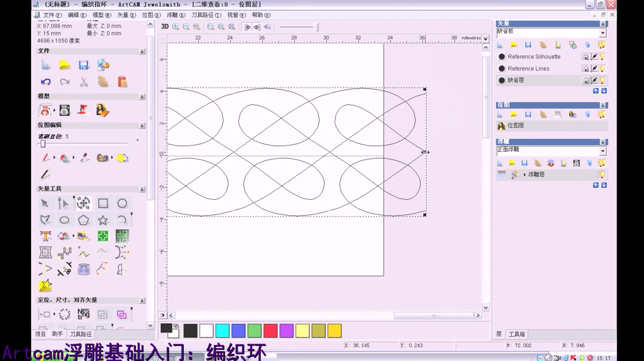The image size is (644, 361).
Task: Toggle the lock on Reference Lines layer
Action: coord(586,68)
